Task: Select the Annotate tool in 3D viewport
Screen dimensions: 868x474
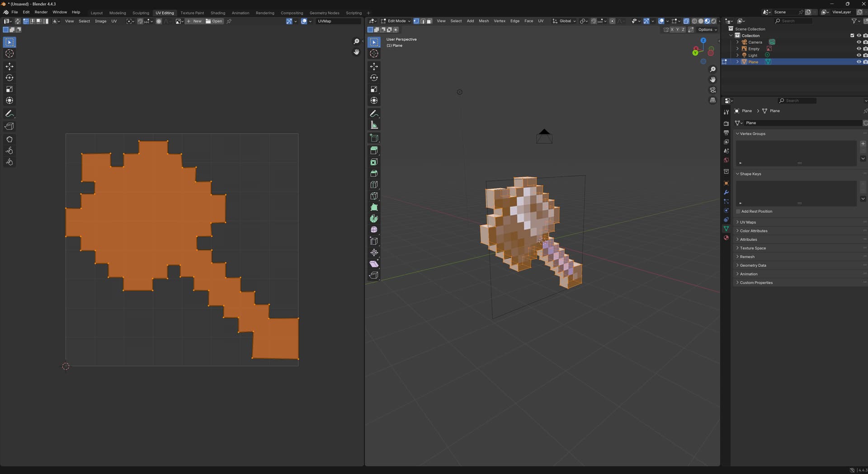Action: 374,113
